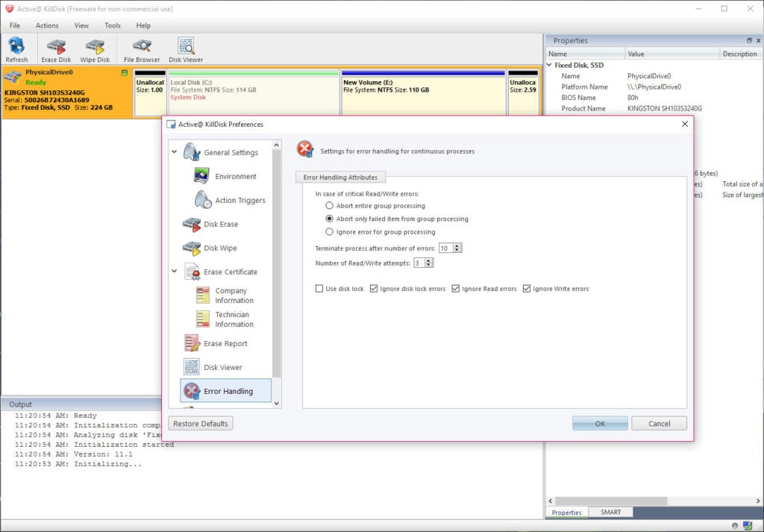Switch to the Properties bottom tab
764x532 pixels.
tap(567, 513)
